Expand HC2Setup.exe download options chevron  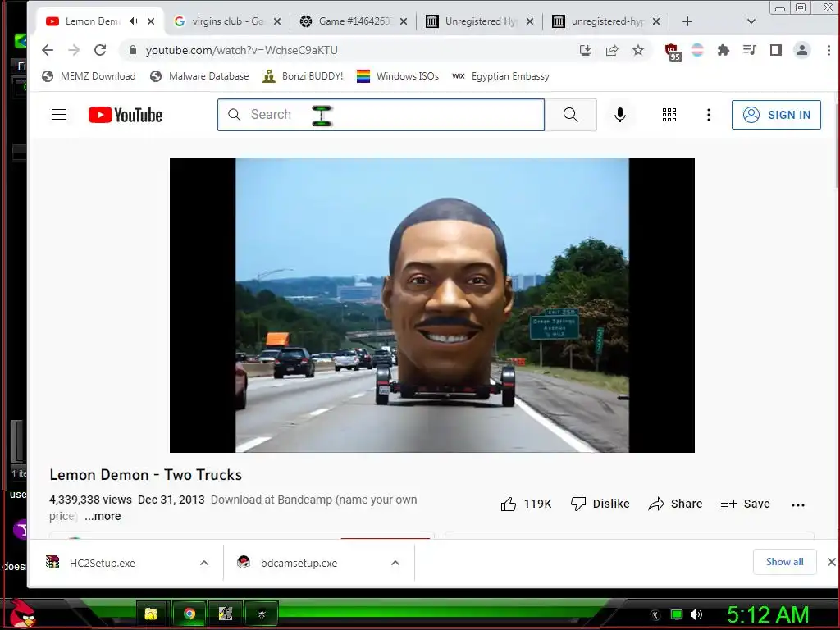(204, 563)
